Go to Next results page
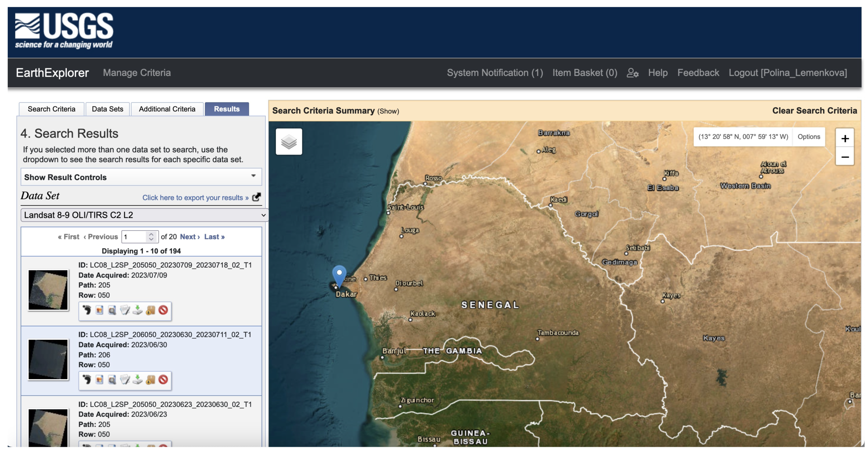Viewport: 868px width, 452px height. point(190,237)
